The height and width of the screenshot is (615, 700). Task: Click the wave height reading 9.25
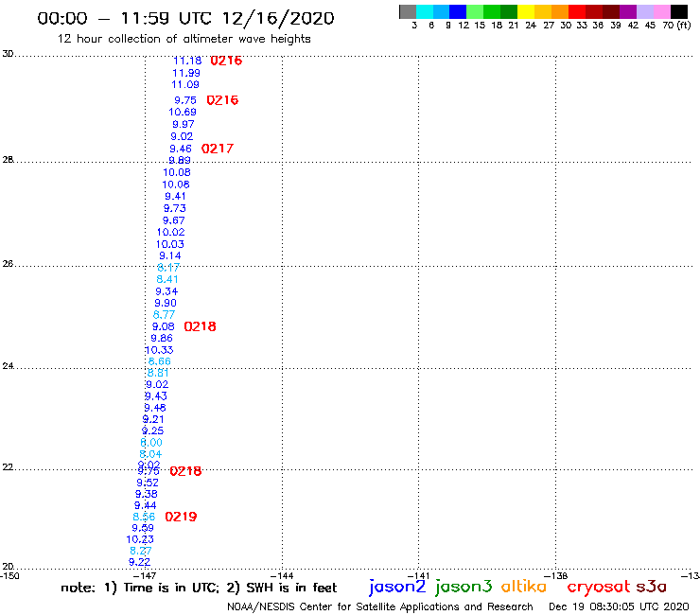[152, 431]
